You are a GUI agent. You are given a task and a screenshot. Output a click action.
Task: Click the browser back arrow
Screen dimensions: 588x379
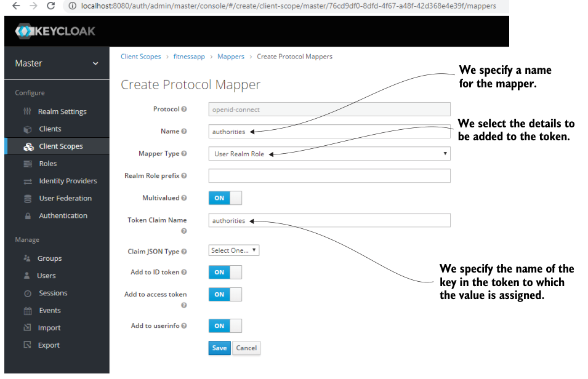(16, 6)
